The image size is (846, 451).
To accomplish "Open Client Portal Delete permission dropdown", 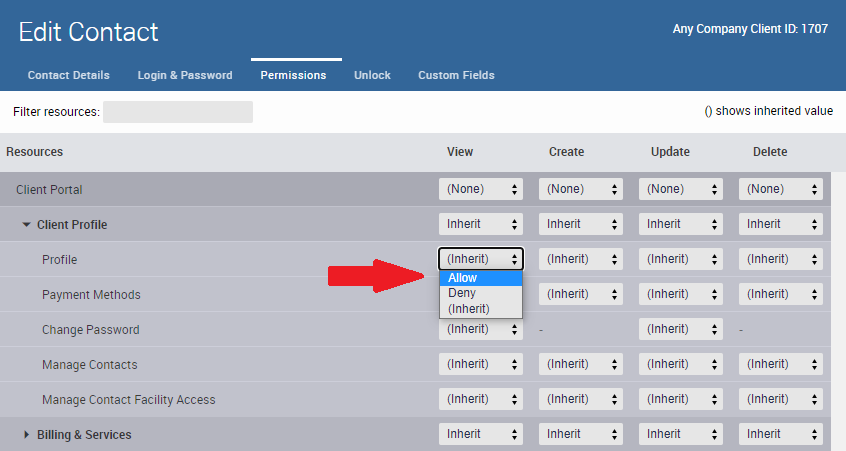I will (x=781, y=189).
